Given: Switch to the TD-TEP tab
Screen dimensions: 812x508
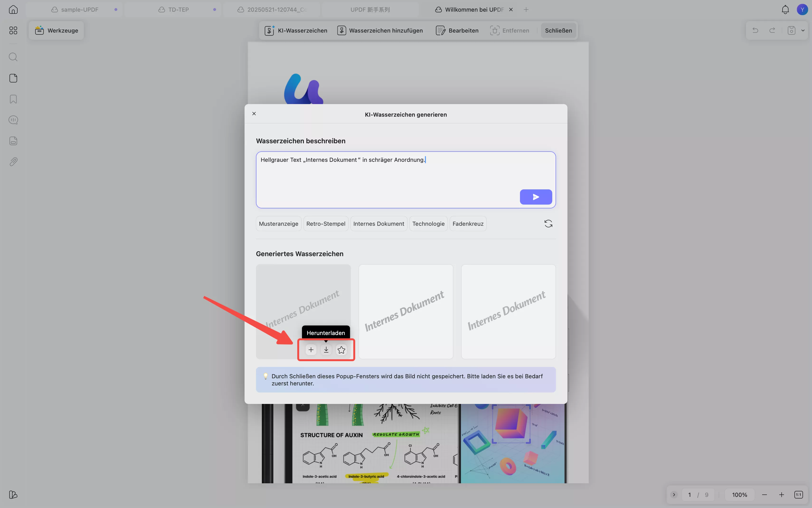Looking at the screenshot, I should tap(178, 10).
